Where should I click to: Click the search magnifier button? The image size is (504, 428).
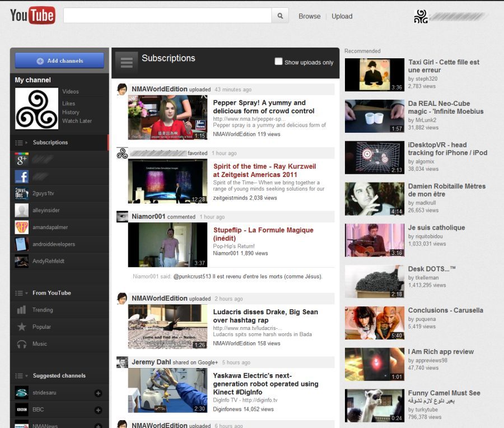280,16
